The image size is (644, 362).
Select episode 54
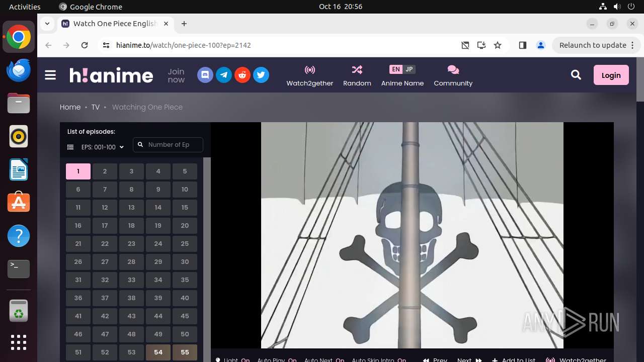click(158, 352)
